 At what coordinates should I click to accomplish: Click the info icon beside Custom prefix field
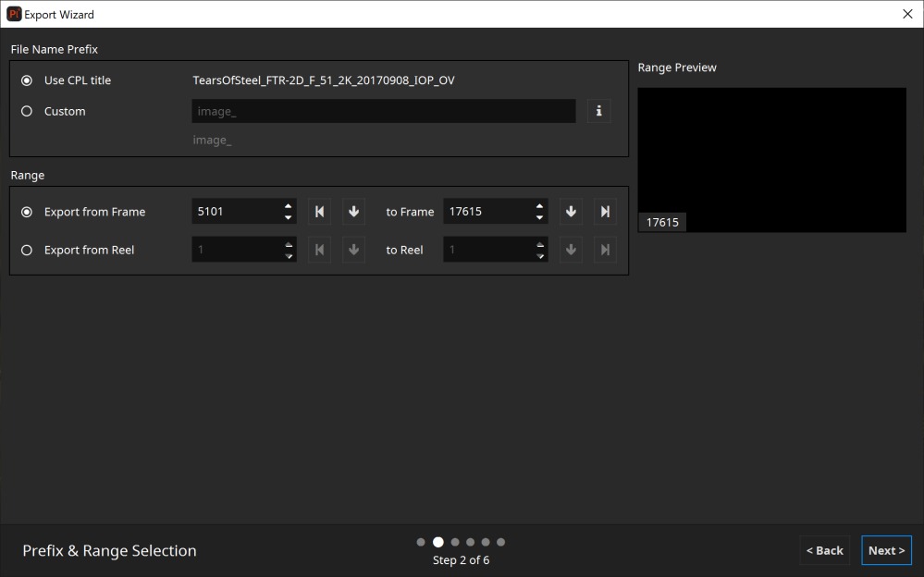click(x=598, y=111)
